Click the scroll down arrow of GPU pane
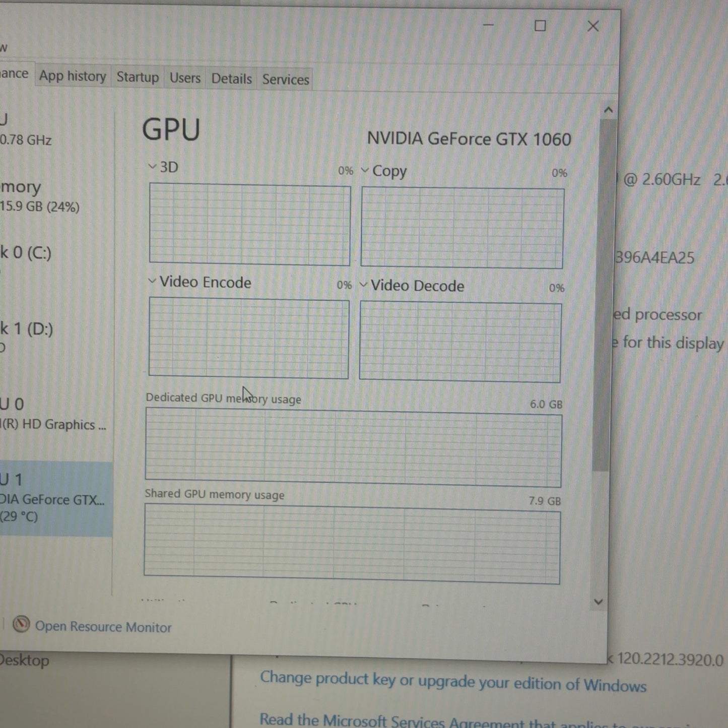The width and height of the screenshot is (728, 728). pos(598,602)
